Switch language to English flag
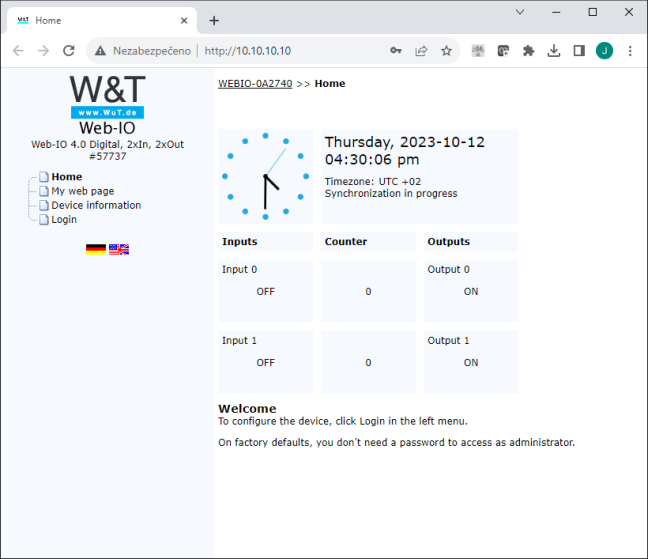Screen dimensions: 648x559 (119, 250)
